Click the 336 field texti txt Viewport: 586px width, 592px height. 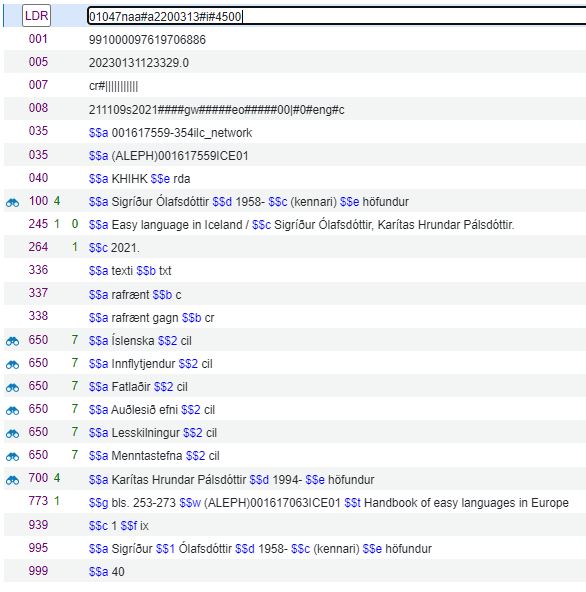[x=130, y=271]
